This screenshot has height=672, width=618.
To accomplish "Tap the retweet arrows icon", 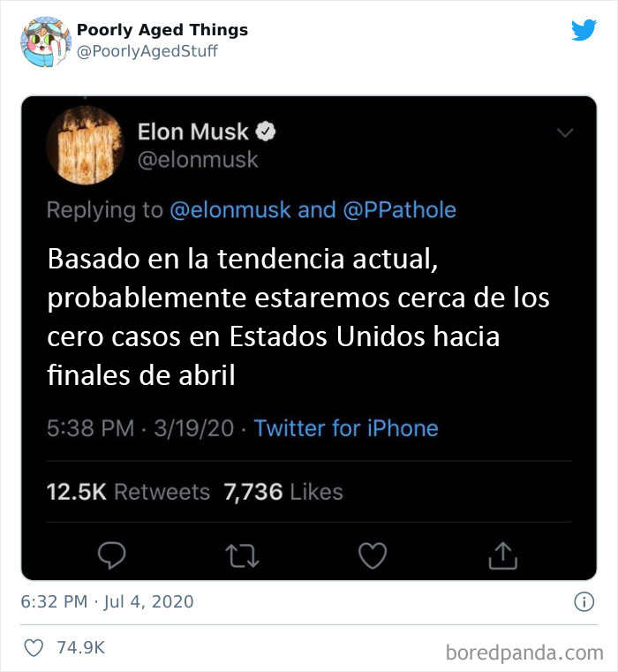I will pyautogui.click(x=243, y=555).
